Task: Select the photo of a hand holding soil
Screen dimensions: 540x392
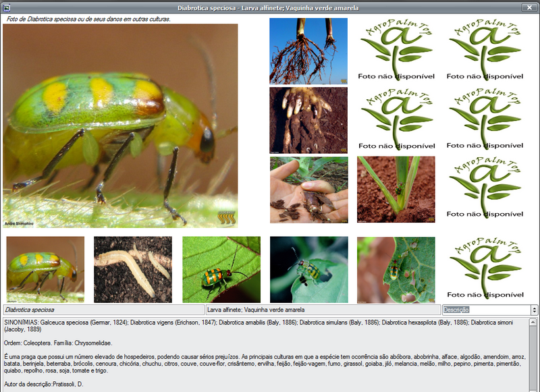Action: pyautogui.click(x=309, y=190)
